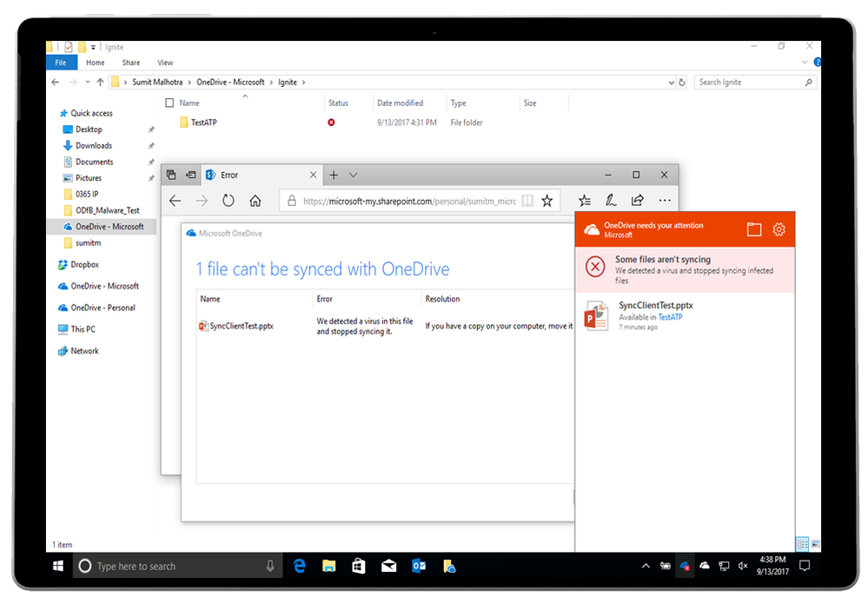Sort by Name column header
The width and height of the screenshot is (868, 605).
(189, 103)
